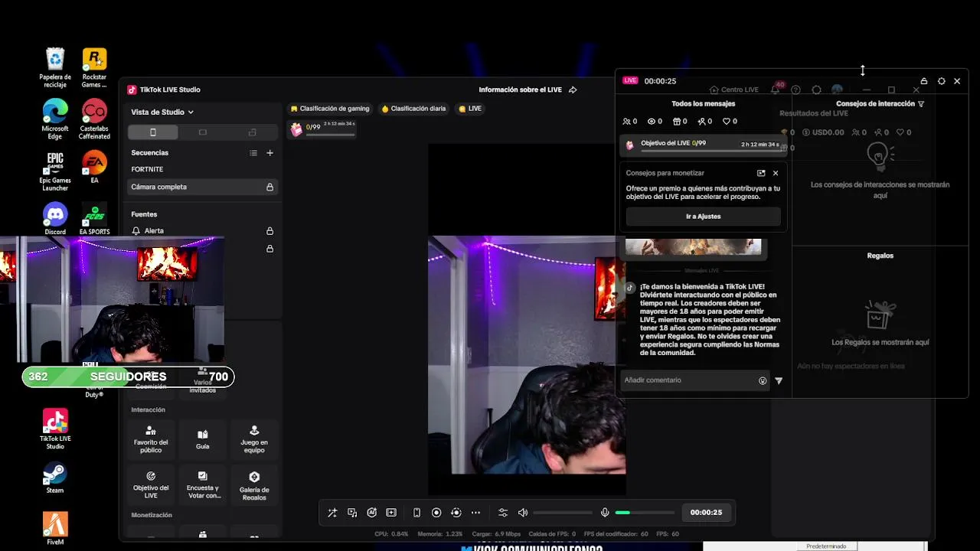Click the 0/99 LIVE goal widget
This screenshot has width=980, height=551.
tap(322, 129)
